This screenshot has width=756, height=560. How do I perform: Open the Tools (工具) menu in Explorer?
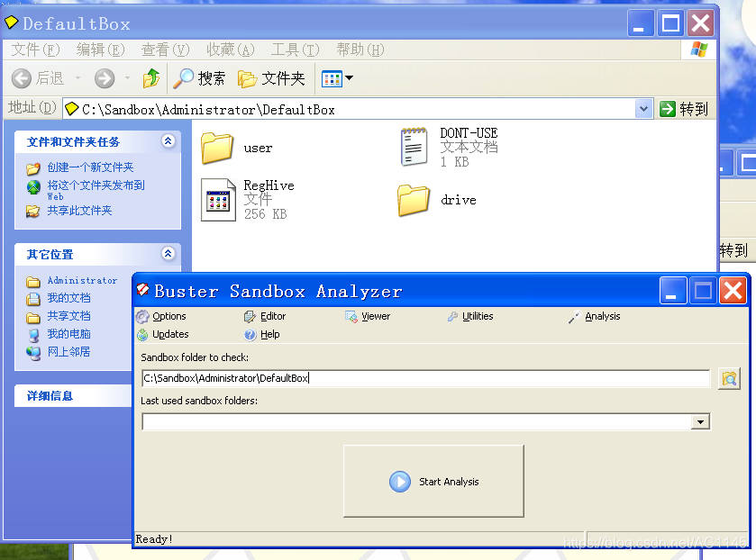[x=296, y=50]
